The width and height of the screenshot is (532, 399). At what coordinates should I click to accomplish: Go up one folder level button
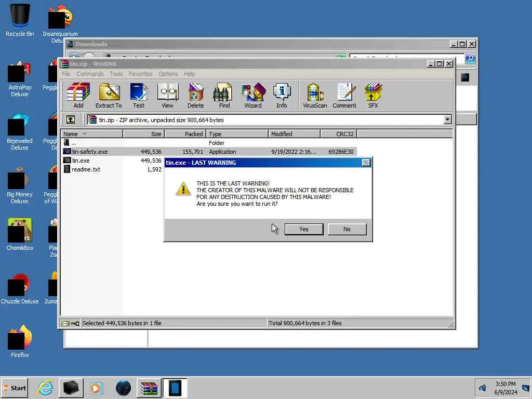click(71, 119)
